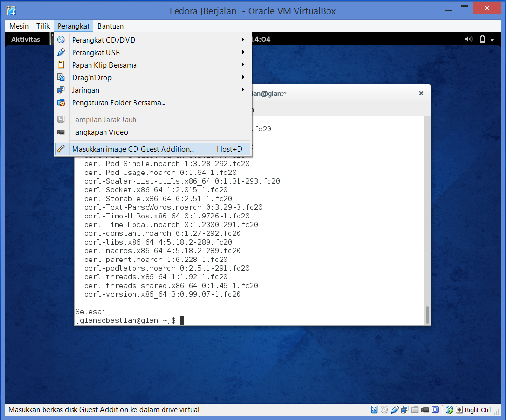506x420 pixels.
Task: Click the VirtualBox title bar app icon
Action: tap(11, 11)
